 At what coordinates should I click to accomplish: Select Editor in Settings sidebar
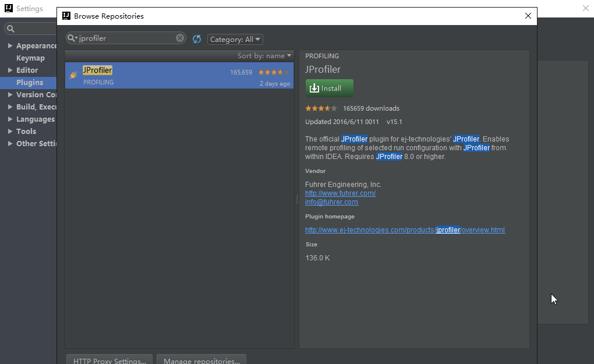(x=27, y=70)
